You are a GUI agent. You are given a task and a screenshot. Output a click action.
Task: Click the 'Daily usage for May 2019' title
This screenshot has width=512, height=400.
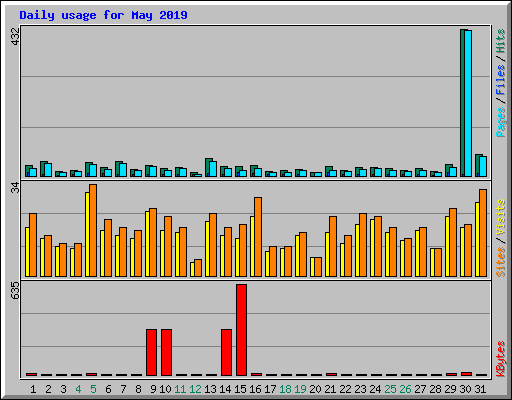click(x=103, y=15)
